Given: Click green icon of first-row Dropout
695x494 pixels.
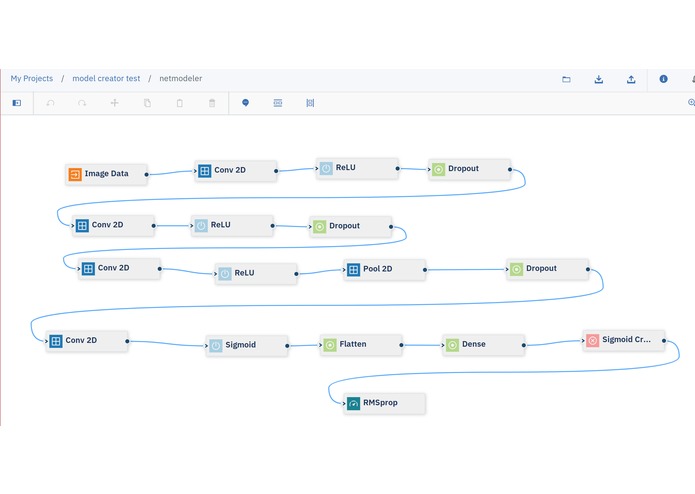Looking at the screenshot, I should (438, 169).
